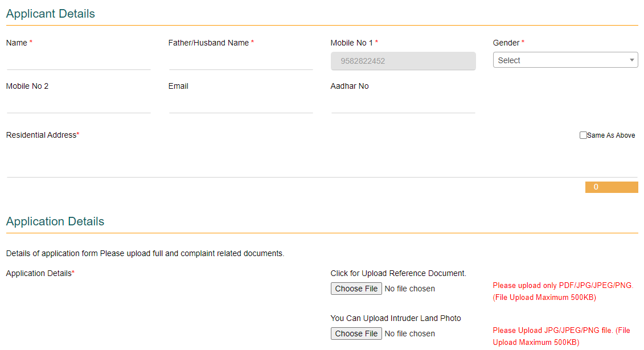The width and height of the screenshot is (644, 350).
Task: Click the orange character counter showing 0
Action: point(612,187)
